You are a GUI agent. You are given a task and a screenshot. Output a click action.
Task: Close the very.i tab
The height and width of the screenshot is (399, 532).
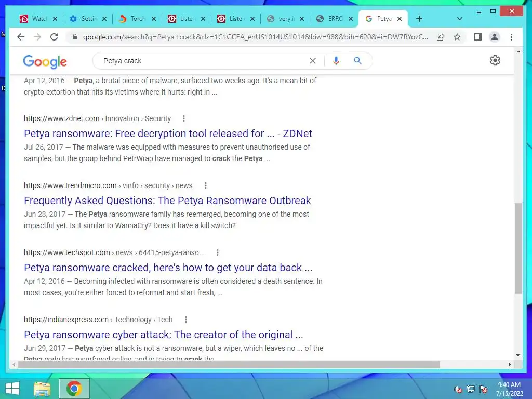(302, 19)
